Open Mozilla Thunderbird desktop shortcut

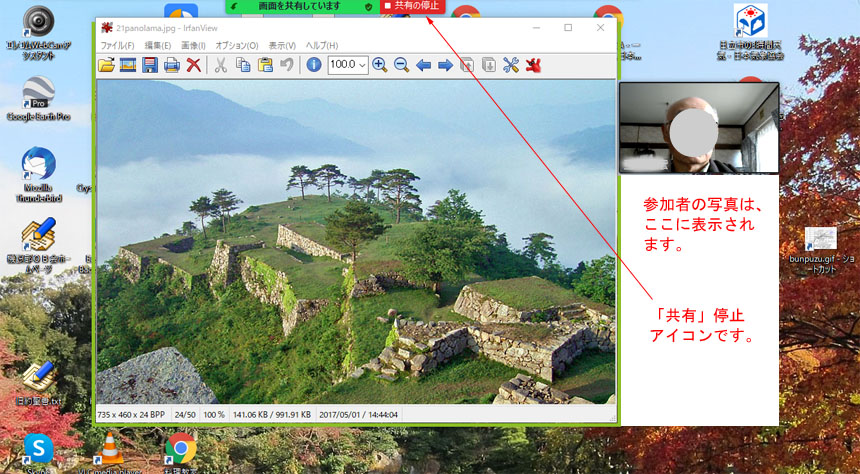(38, 174)
